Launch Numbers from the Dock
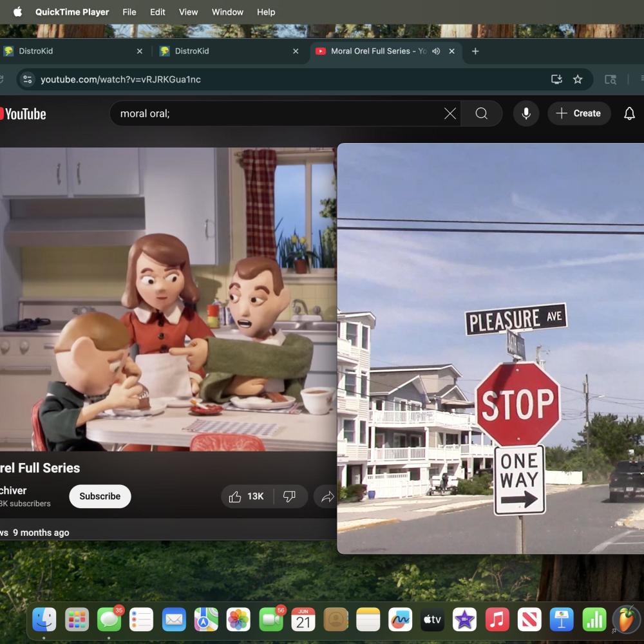Viewport: 644px width, 644px height. [x=594, y=619]
